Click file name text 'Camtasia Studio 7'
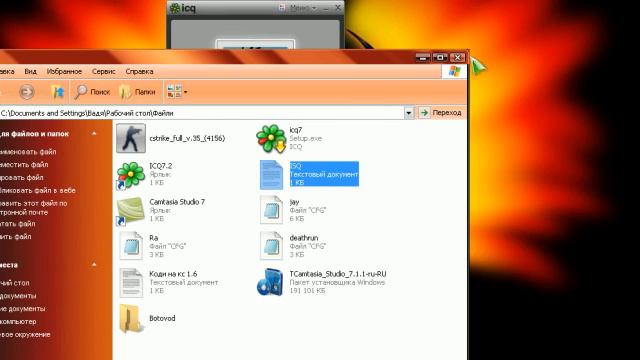Screen dimensions: 640x360 coord(177,202)
